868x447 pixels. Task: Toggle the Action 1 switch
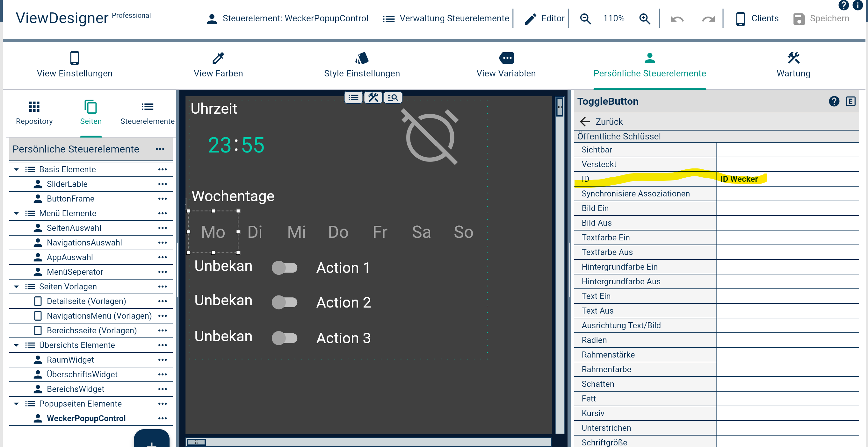pos(285,268)
